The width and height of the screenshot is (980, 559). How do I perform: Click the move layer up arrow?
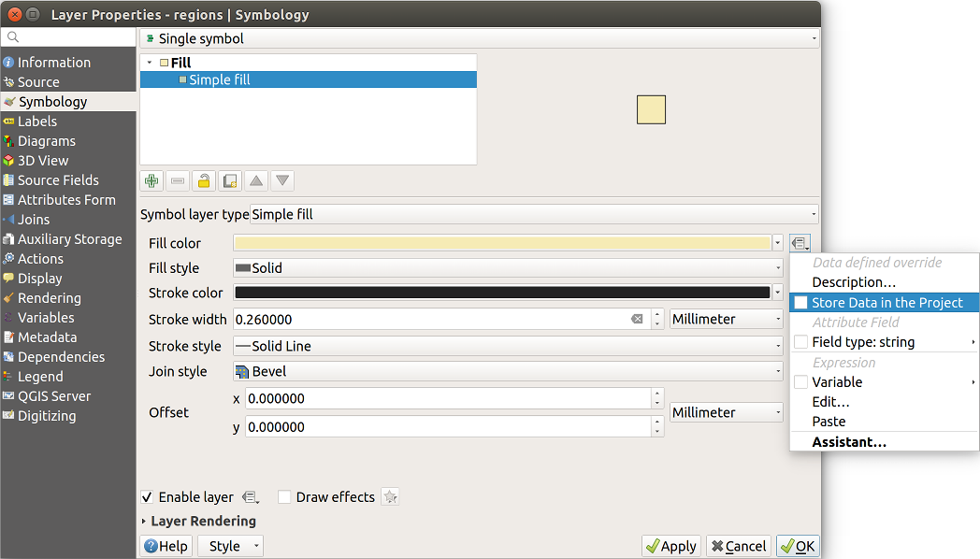click(x=256, y=180)
